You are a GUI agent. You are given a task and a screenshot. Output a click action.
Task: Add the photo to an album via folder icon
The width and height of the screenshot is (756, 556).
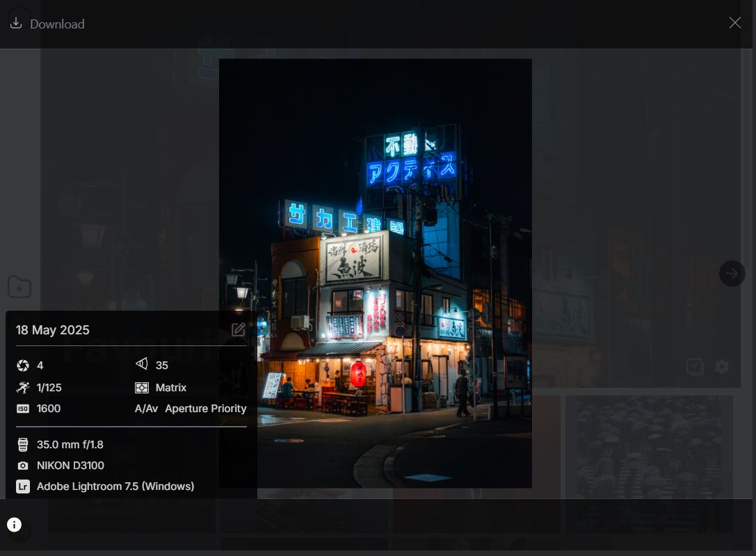point(19,287)
